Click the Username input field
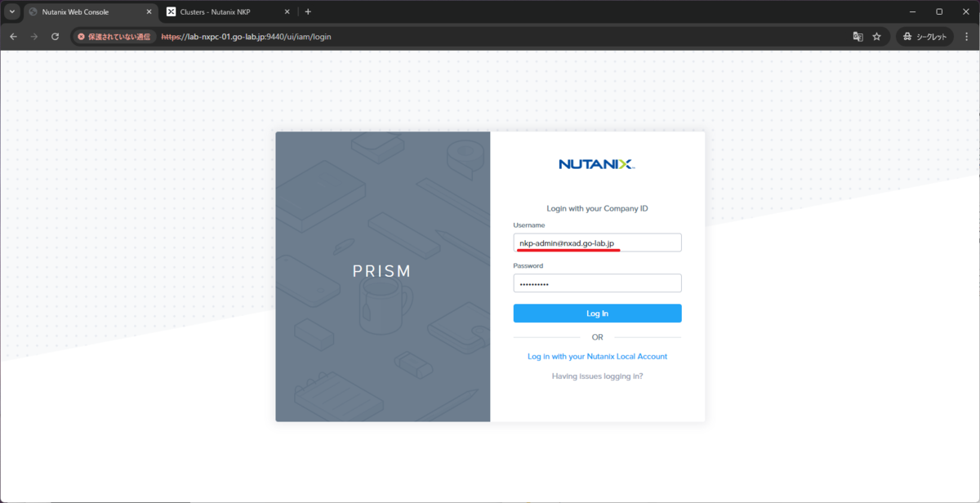 pyautogui.click(x=597, y=243)
